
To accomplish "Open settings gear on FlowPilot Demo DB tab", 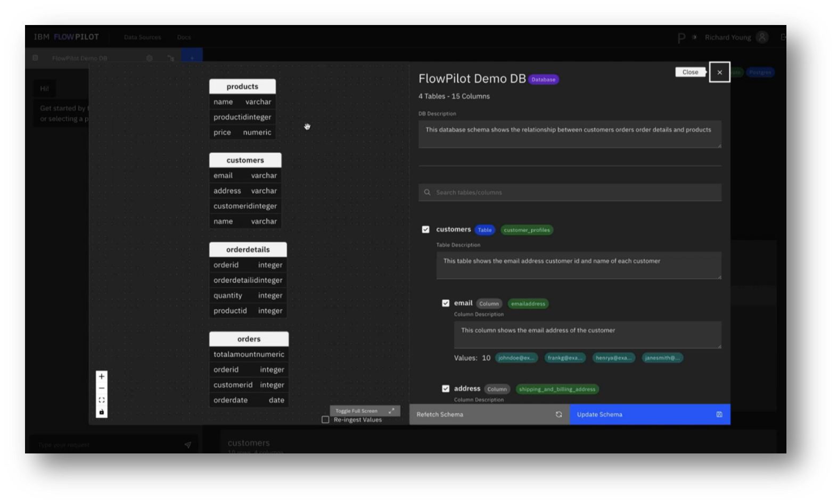I will (150, 58).
